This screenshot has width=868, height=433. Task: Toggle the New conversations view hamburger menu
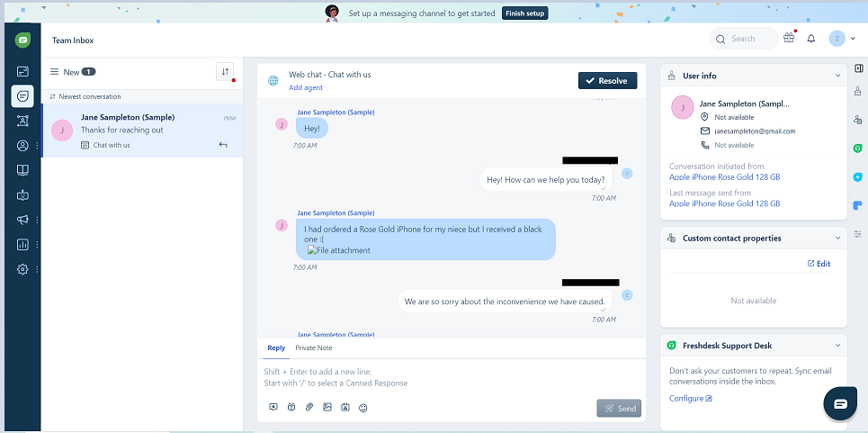(54, 72)
